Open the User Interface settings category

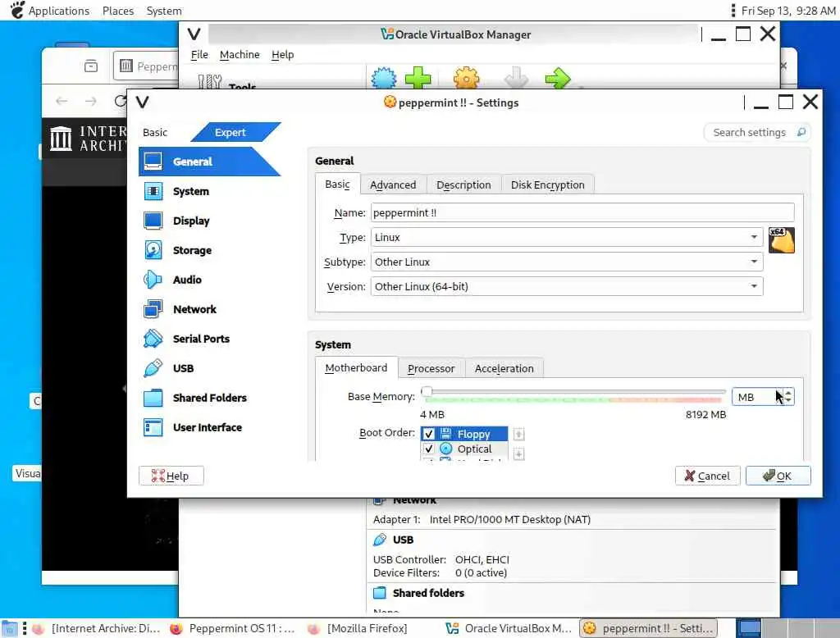click(209, 427)
